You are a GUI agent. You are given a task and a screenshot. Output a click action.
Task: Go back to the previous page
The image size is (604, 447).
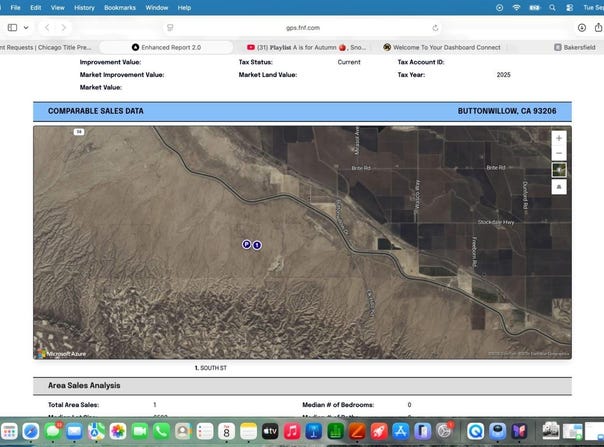click(x=47, y=27)
